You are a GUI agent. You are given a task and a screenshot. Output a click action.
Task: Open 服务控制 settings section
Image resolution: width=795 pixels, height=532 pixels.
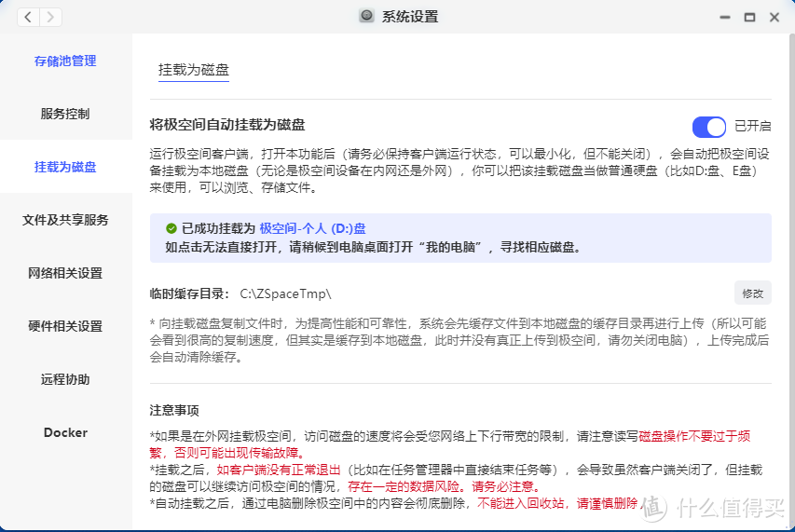(x=65, y=114)
